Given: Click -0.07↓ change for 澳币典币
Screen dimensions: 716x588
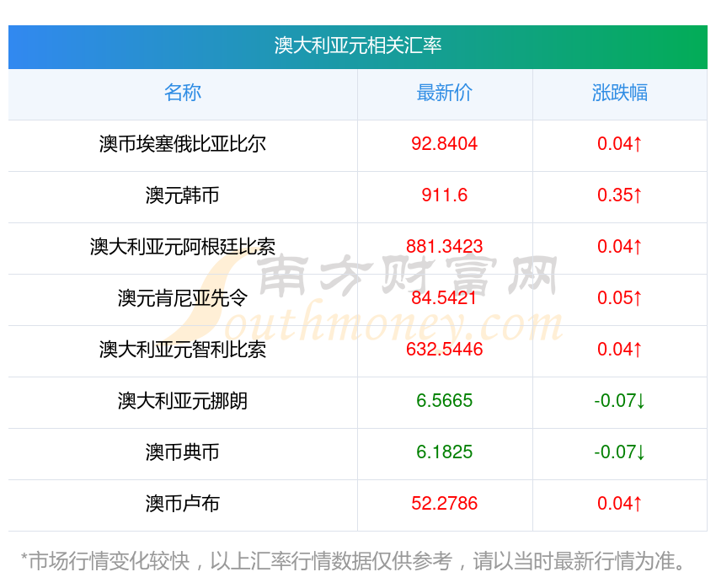Looking at the screenshot, I should (x=620, y=452).
